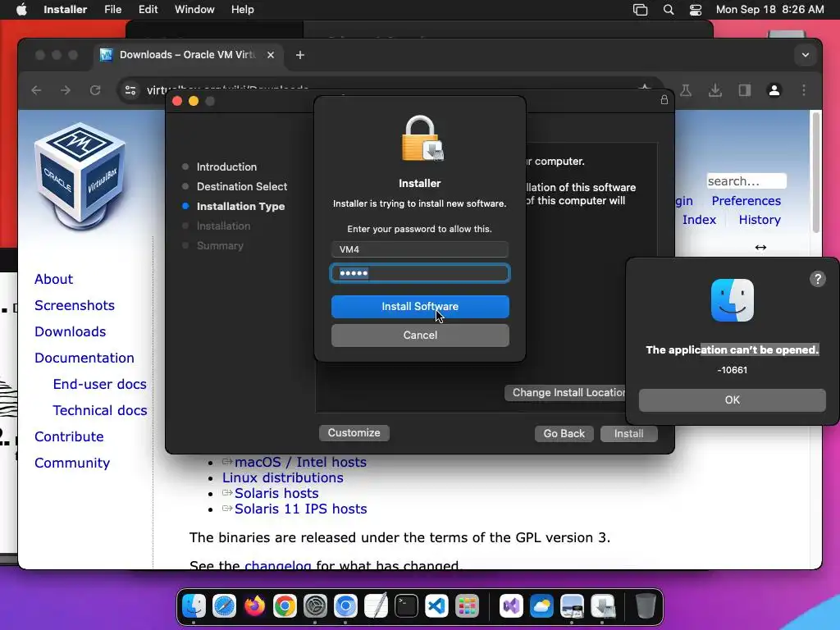Click Go Back in Installer
The width and height of the screenshot is (840, 630).
564,433
